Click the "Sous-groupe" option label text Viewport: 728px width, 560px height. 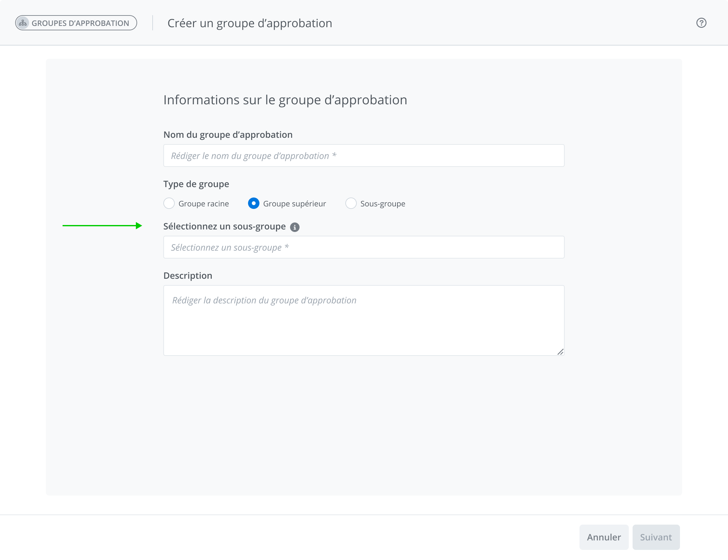click(x=383, y=204)
